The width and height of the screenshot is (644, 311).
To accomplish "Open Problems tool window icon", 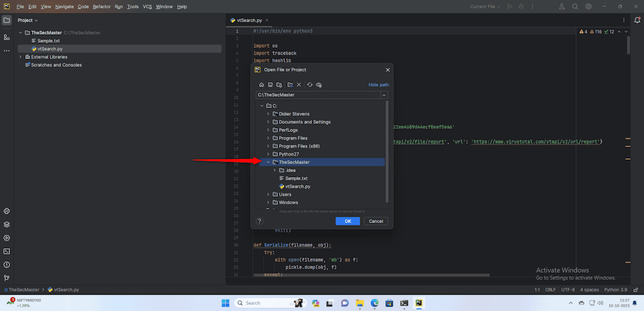I will point(6,265).
